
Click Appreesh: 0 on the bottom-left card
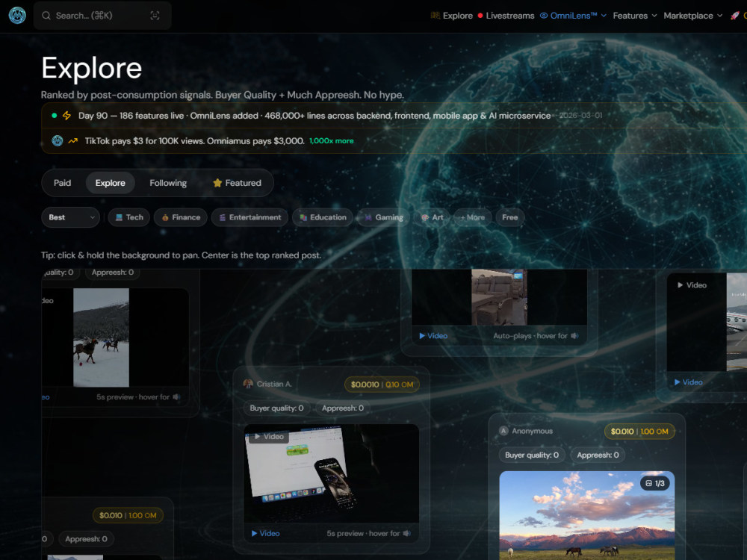coord(86,539)
